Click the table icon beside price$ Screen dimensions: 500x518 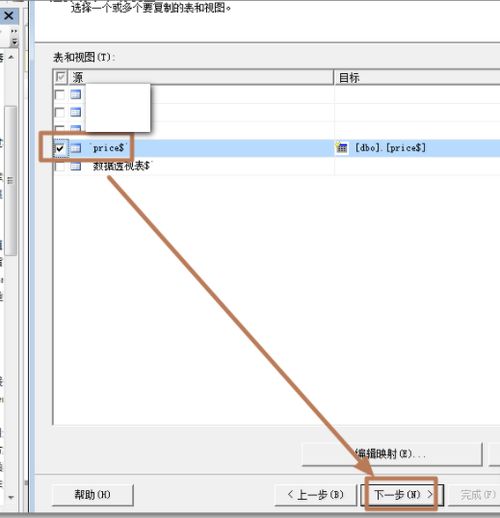[x=76, y=148]
